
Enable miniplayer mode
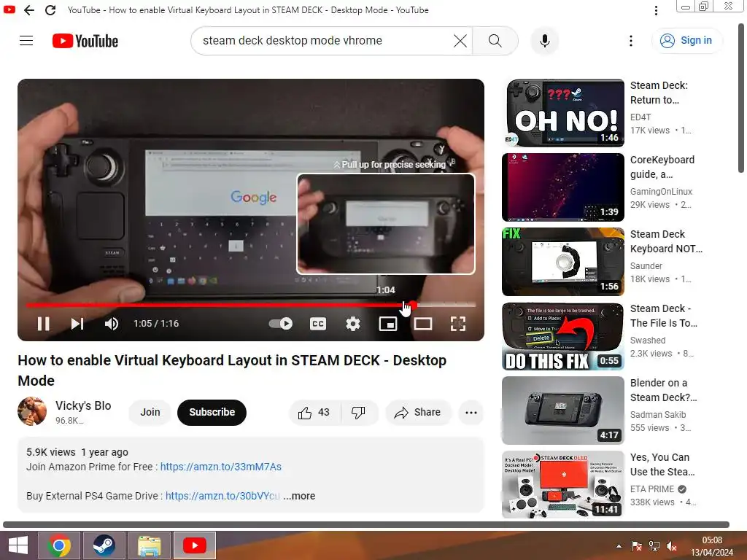click(388, 324)
